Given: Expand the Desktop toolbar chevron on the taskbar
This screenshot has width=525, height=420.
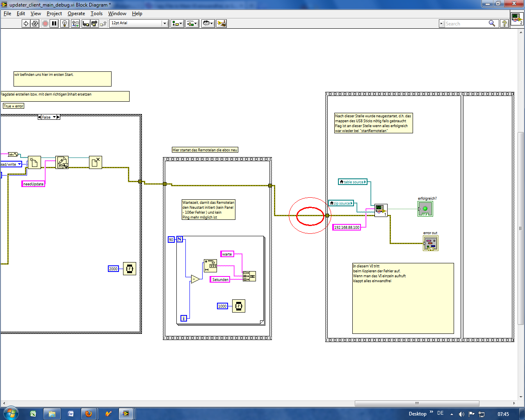Looking at the screenshot, I should click(x=431, y=412).
